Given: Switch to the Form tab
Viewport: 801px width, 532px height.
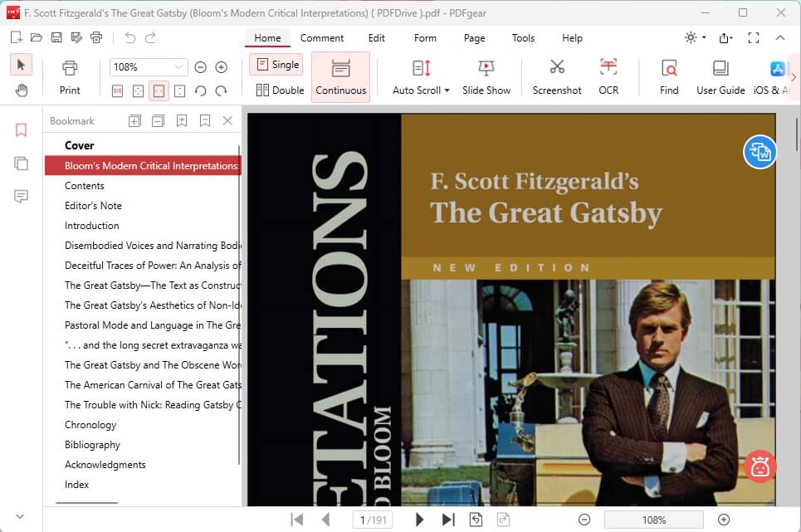Looking at the screenshot, I should tap(425, 38).
